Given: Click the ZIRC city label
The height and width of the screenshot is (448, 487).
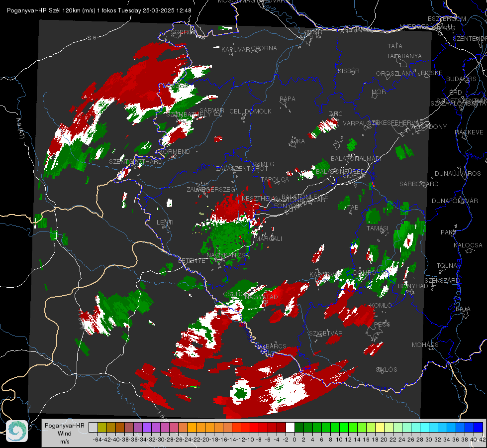Looking at the screenshot, I should click(336, 114).
